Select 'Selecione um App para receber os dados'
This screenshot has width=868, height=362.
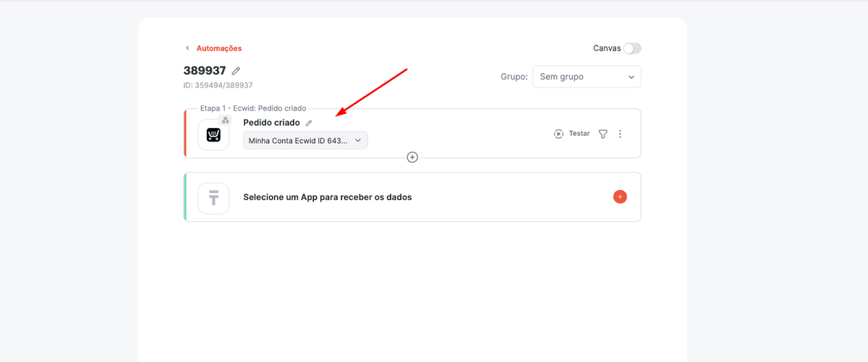pyautogui.click(x=328, y=197)
